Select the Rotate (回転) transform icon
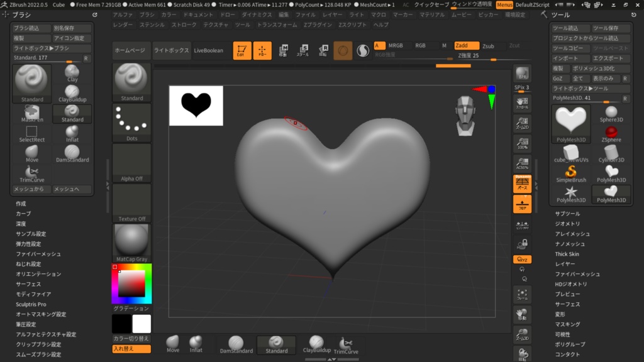The width and height of the screenshot is (644, 362). click(323, 50)
